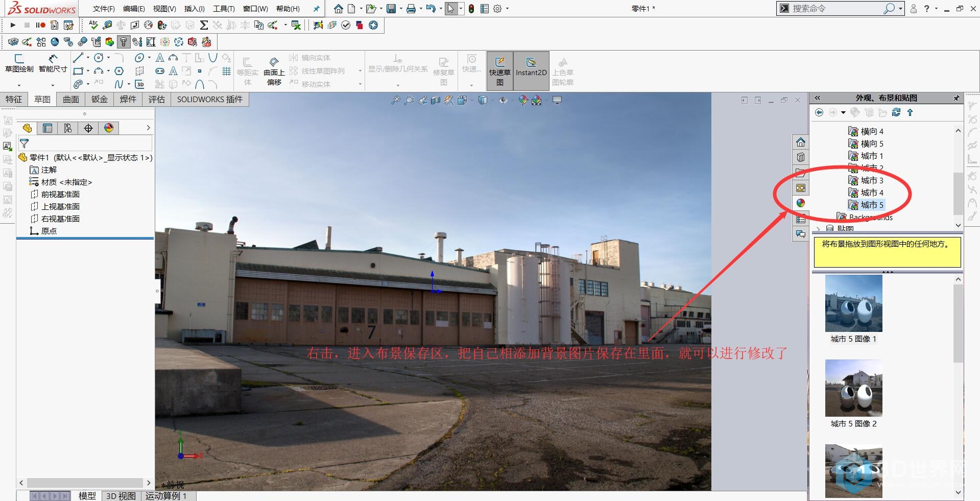Open the 视图(V) menu
Viewport: 980px width, 501px height.
point(164,9)
